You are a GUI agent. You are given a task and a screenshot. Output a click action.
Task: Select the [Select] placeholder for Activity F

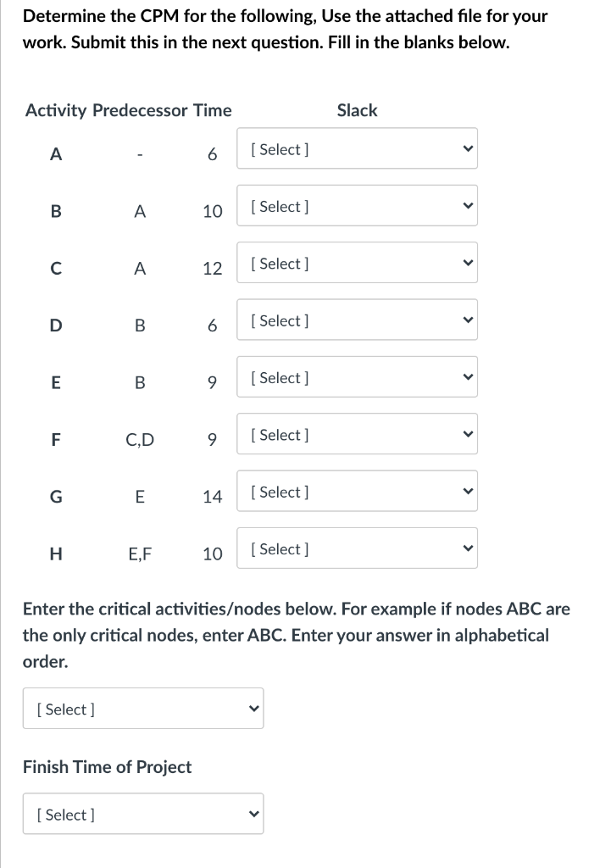click(x=280, y=434)
